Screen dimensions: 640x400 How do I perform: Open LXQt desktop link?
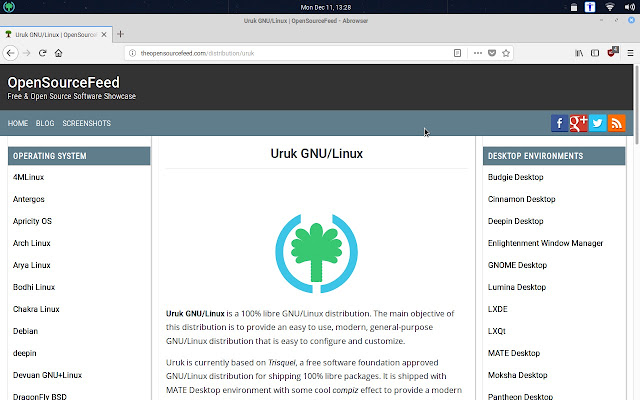(497, 331)
